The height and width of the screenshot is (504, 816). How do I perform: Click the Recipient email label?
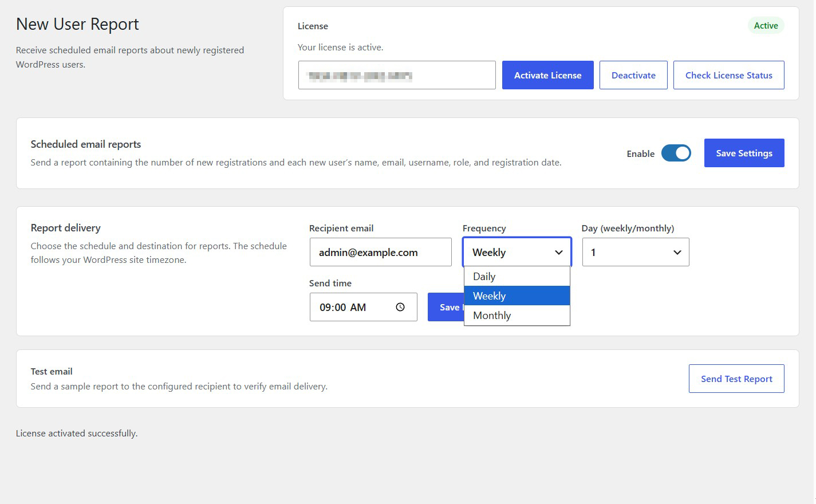341,228
